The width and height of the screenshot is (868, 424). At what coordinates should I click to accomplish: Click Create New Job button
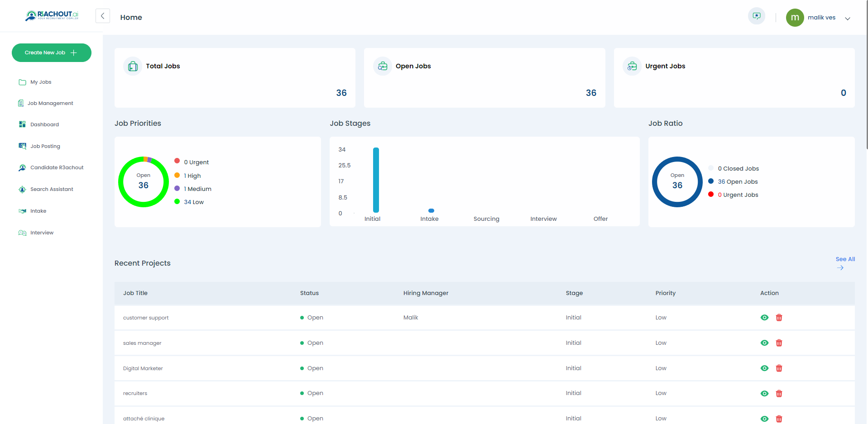(x=52, y=52)
